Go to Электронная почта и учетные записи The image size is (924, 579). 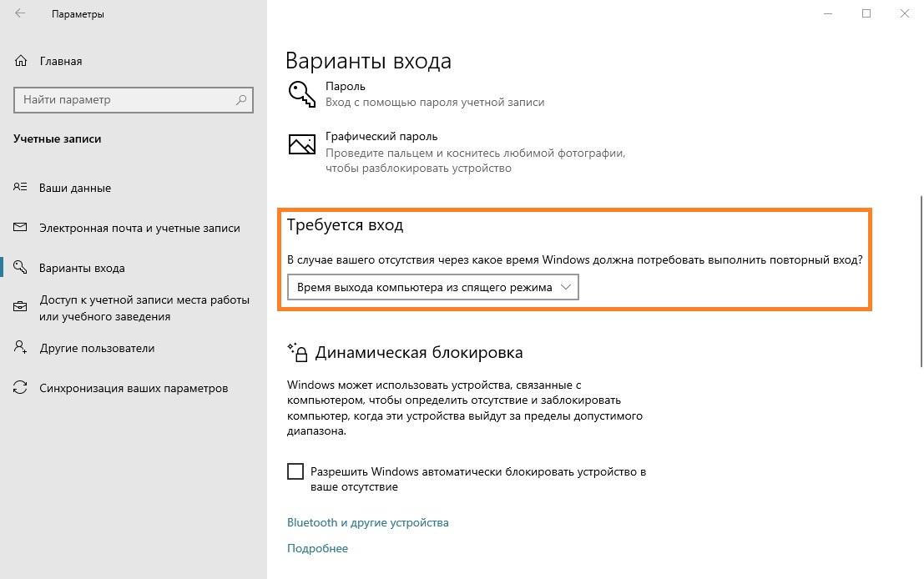click(139, 228)
